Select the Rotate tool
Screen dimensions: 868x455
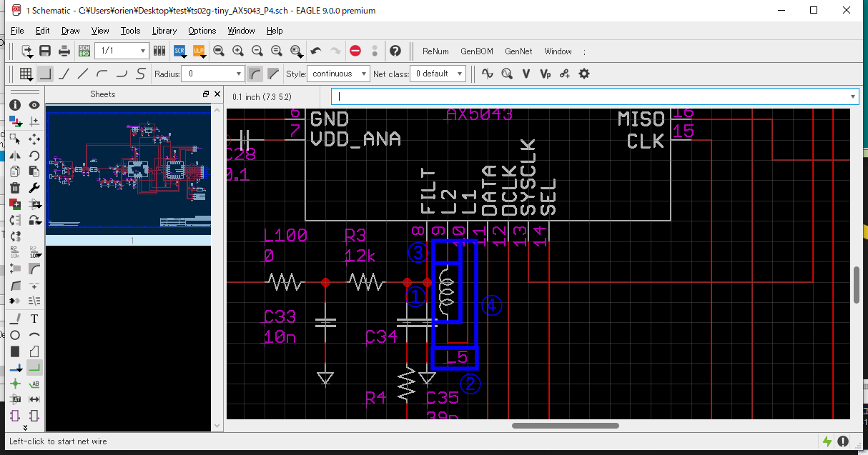(34, 155)
